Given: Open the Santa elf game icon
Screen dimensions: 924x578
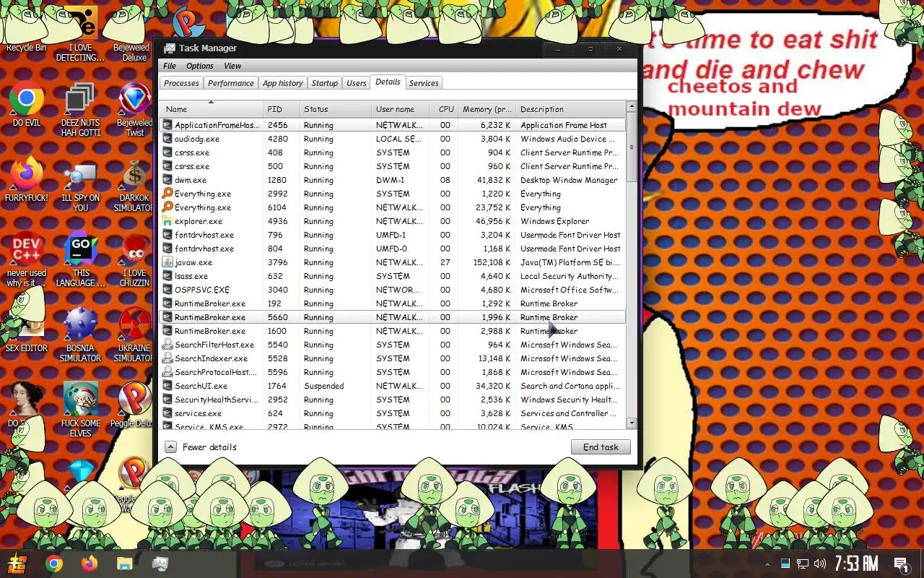Looking at the screenshot, I should tap(80, 409).
